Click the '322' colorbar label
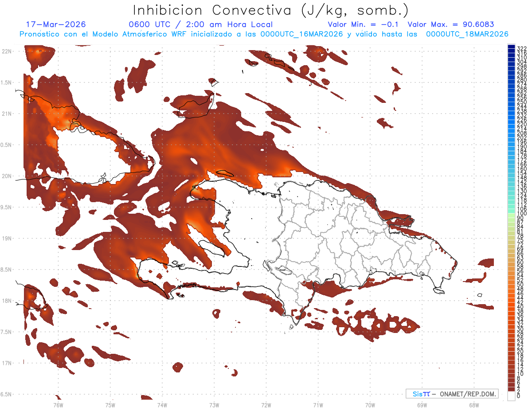 coord(522,48)
